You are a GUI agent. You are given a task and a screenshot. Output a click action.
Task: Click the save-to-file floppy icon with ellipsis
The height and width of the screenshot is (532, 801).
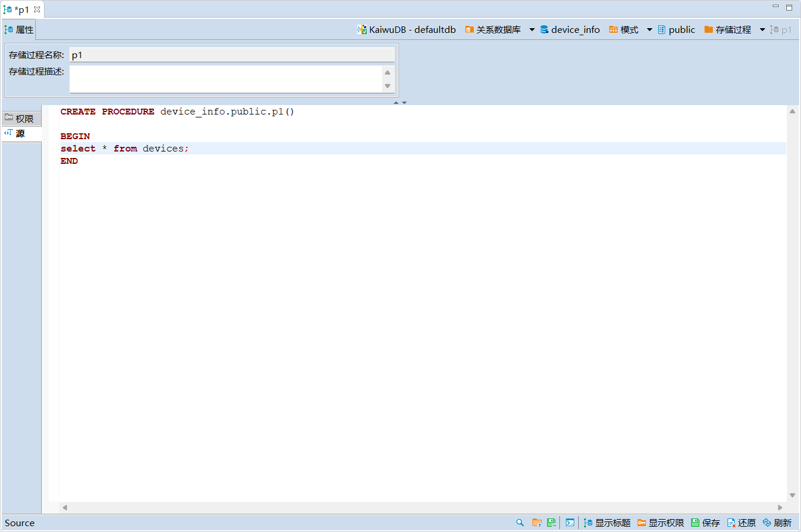[551, 523]
